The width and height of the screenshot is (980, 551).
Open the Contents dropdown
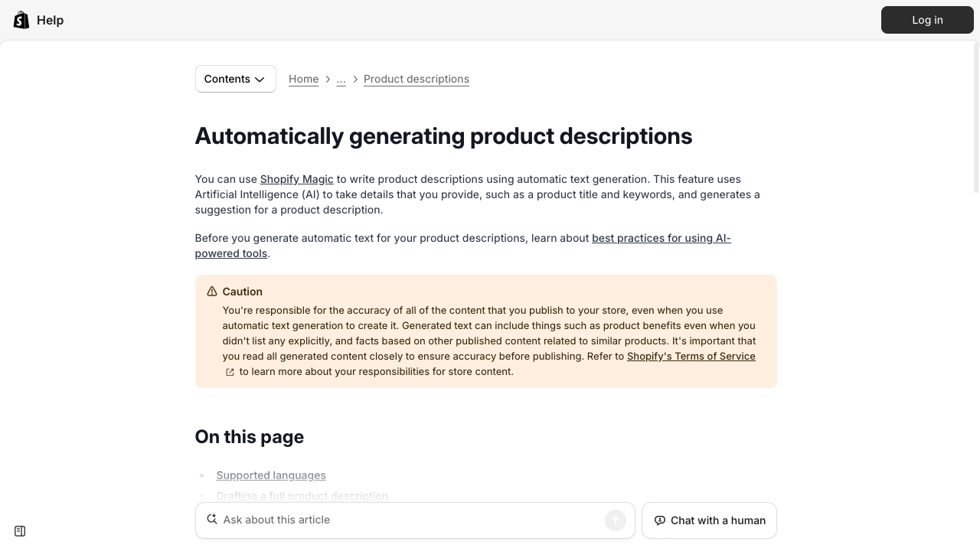click(236, 79)
